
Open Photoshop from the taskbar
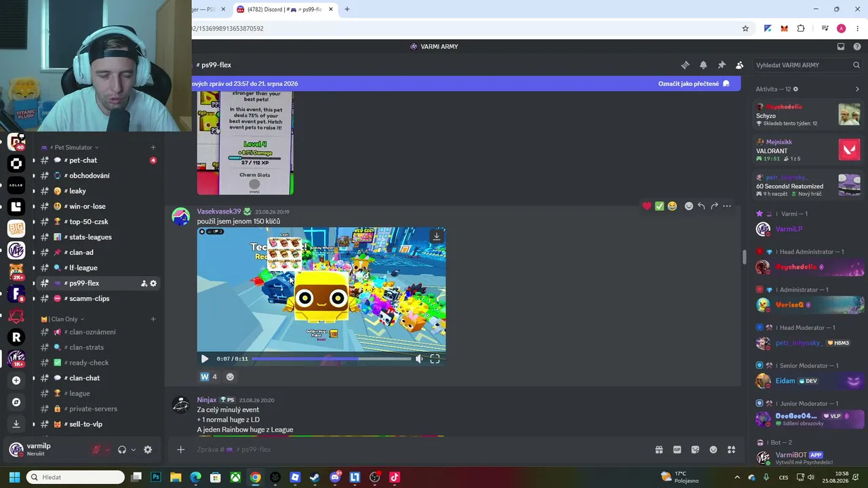tap(156, 477)
